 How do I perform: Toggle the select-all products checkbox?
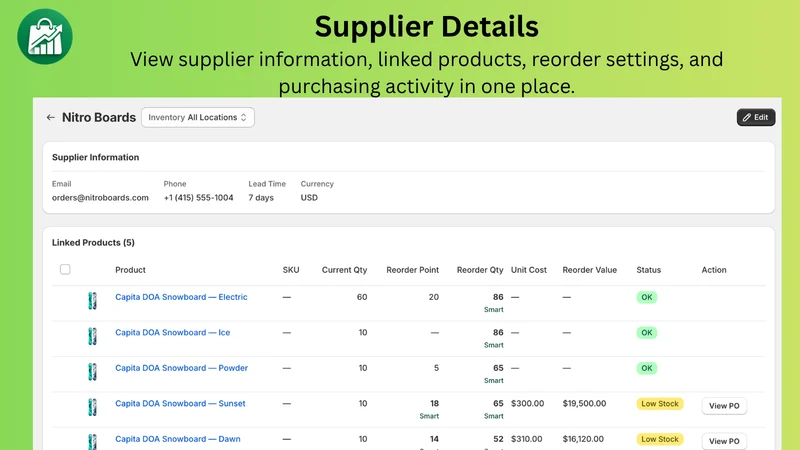click(65, 269)
